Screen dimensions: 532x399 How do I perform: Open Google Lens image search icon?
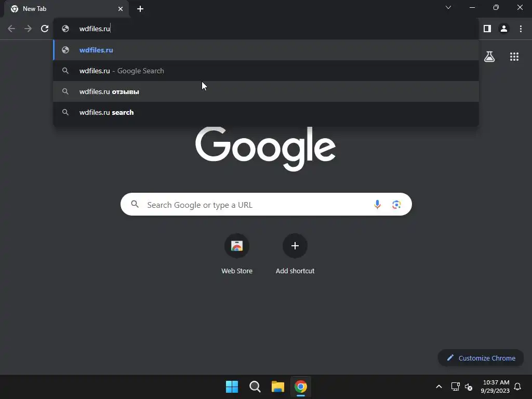point(396,205)
